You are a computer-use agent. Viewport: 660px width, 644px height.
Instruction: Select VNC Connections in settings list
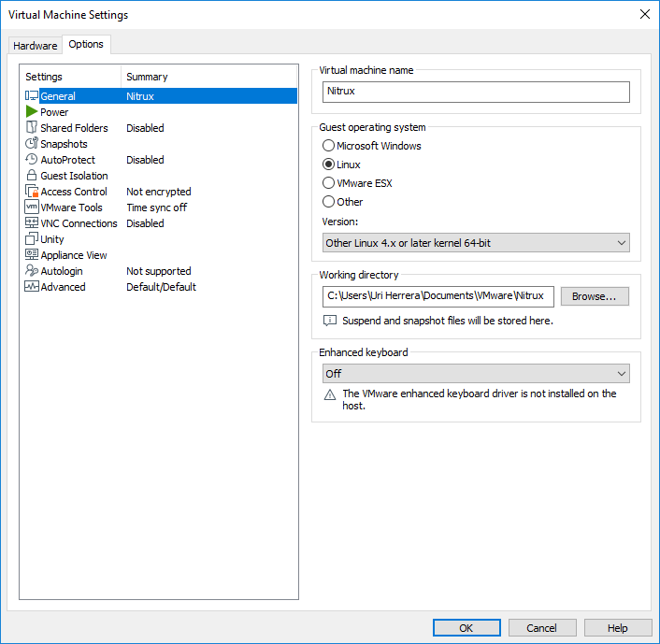(161, 223)
